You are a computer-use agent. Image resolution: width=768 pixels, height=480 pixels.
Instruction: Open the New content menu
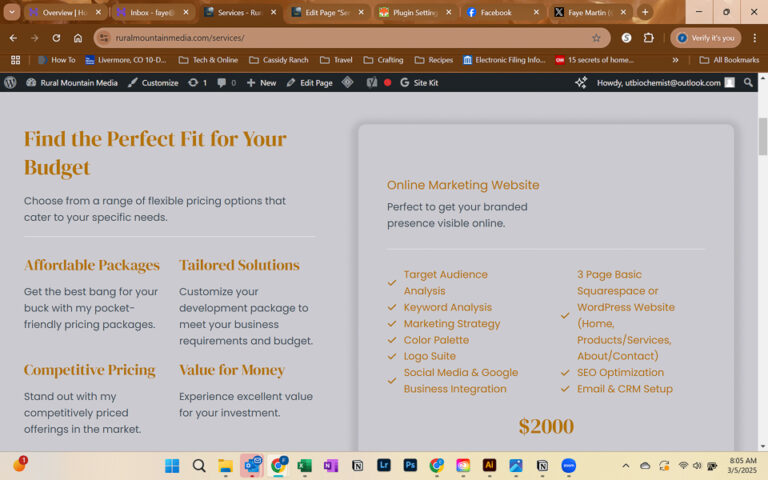coord(262,83)
